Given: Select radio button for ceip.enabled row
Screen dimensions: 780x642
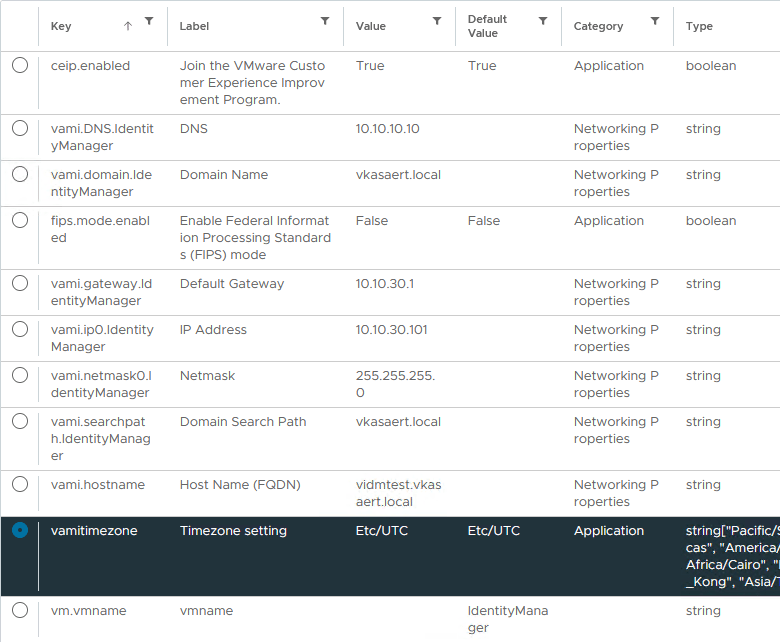Looking at the screenshot, I should 20,65.
